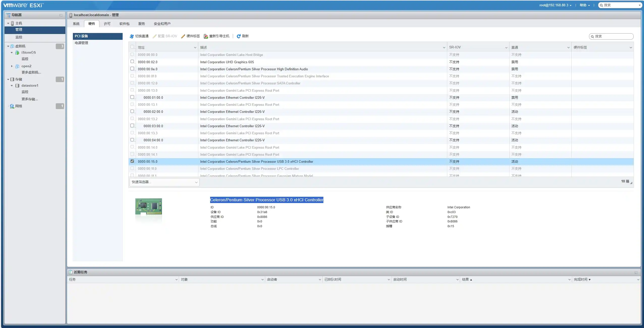The image size is (644, 328).
Task: Select the Gemini Lake Host Bridge row
Action: (381, 55)
